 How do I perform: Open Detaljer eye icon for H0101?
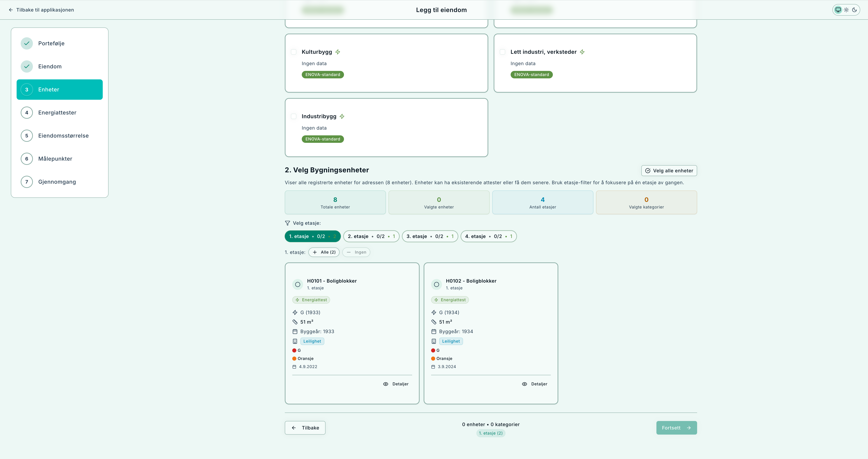pyautogui.click(x=386, y=384)
